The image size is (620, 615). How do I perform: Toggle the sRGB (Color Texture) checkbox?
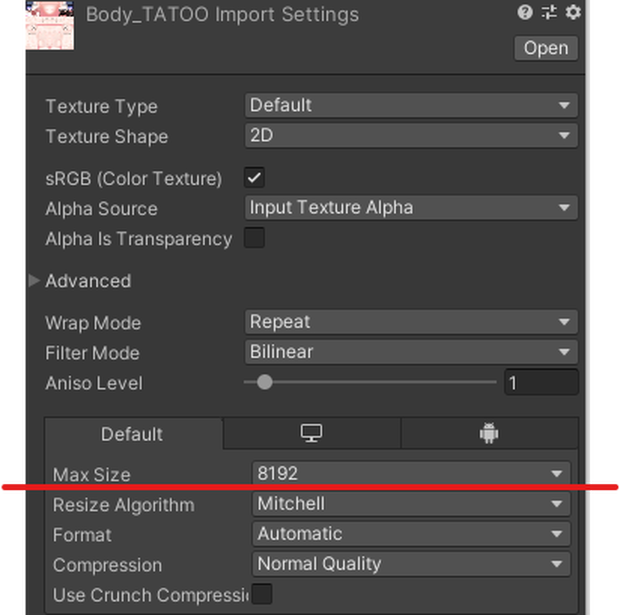point(254,178)
